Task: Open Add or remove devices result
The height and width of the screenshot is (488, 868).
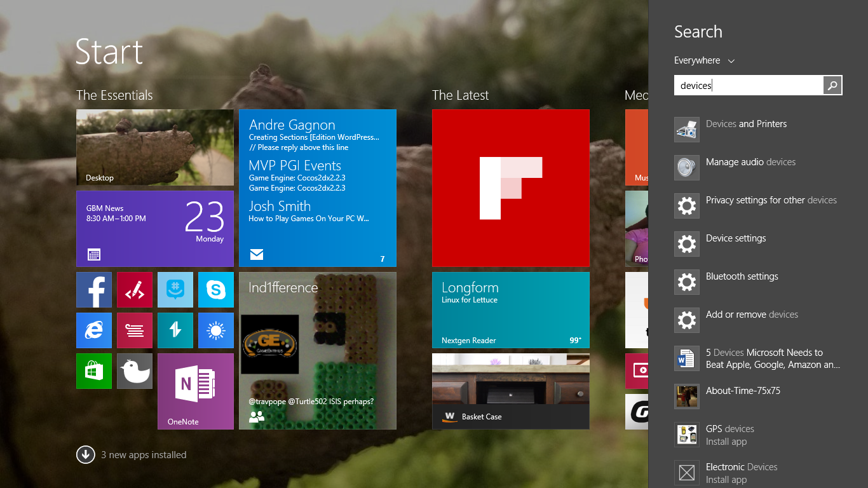Action: pyautogui.click(x=758, y=320)
